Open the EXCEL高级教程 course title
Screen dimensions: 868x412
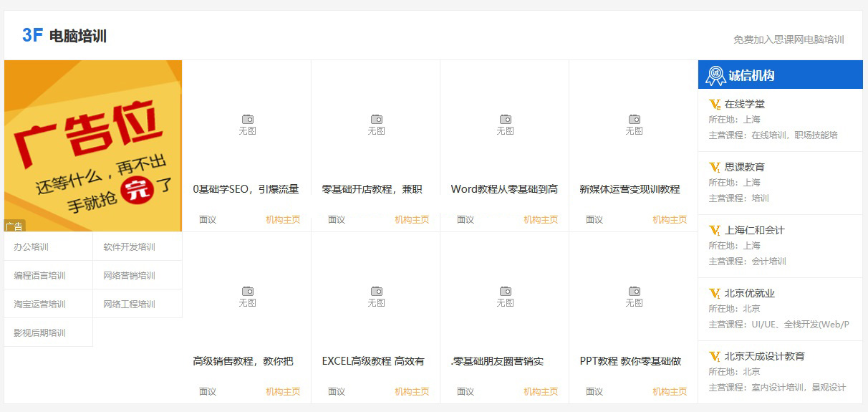click(373, 362)
